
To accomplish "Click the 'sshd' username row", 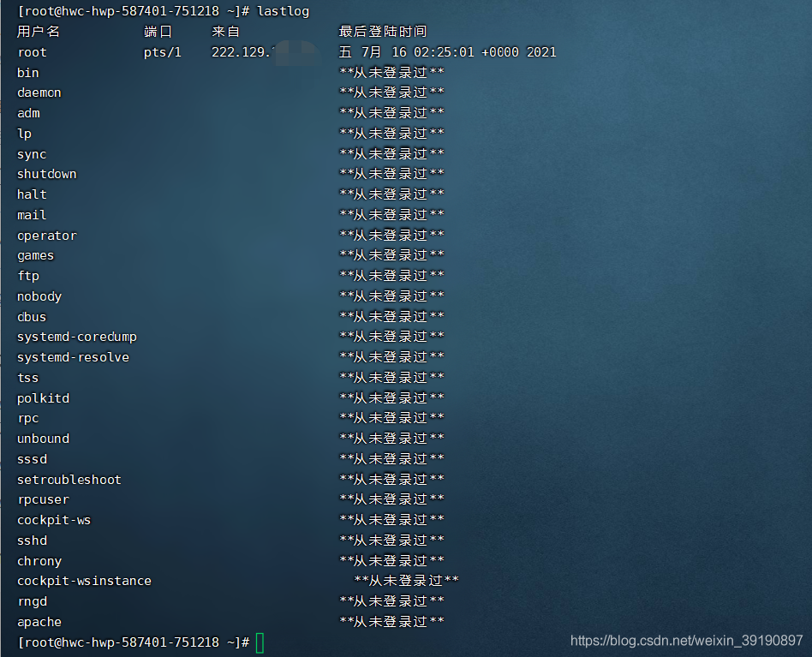I will [x=32, y=541].
